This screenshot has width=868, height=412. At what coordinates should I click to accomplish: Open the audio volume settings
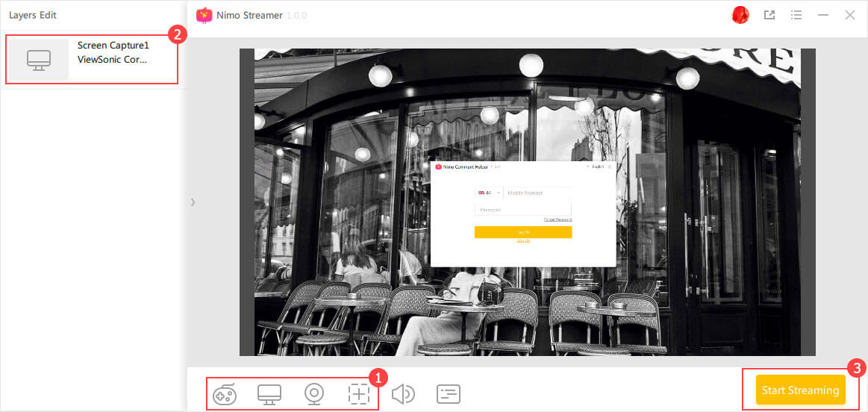click(403, 394)
